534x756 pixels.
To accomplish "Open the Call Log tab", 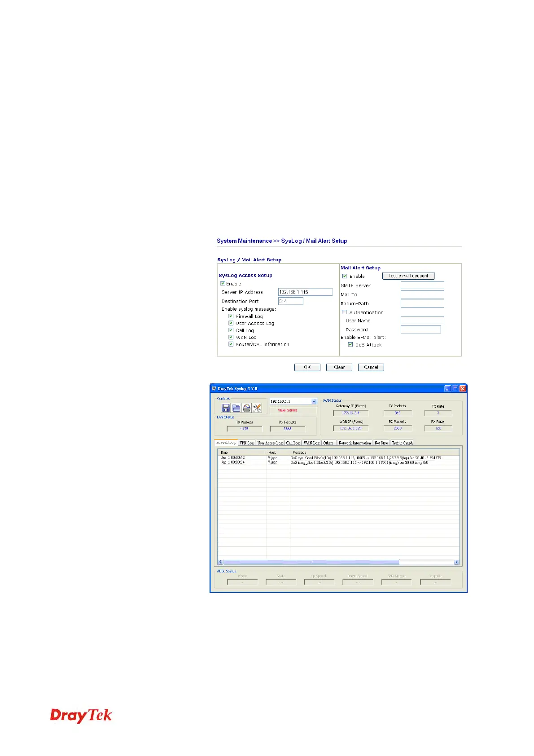I will point(293,443).
